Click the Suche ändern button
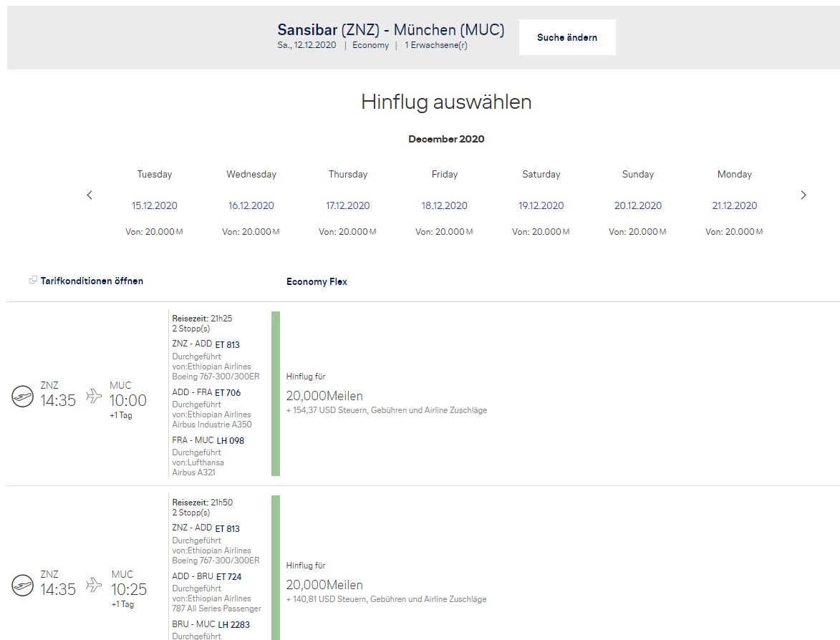Image resolution: width=840 pixels, height=640 pixels. click(x=566, y=37)
